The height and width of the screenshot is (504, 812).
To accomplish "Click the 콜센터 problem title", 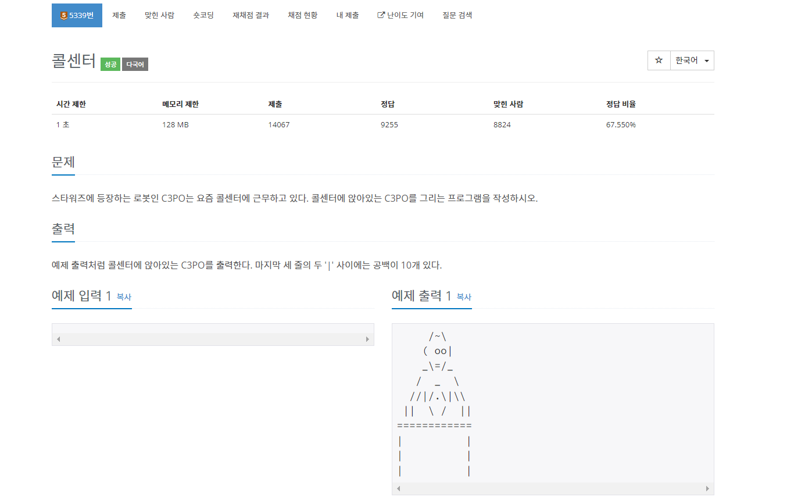I will 74,60.
